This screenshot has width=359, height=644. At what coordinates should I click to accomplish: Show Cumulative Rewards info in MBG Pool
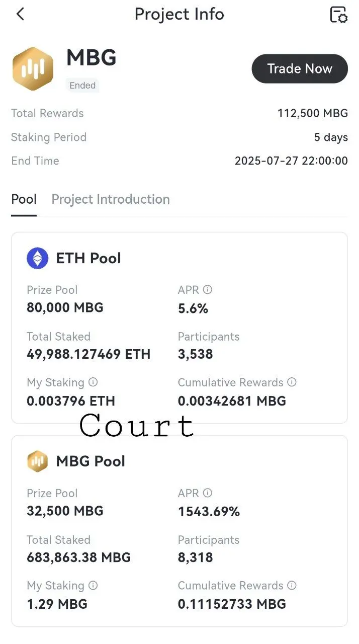coord(292,586)
